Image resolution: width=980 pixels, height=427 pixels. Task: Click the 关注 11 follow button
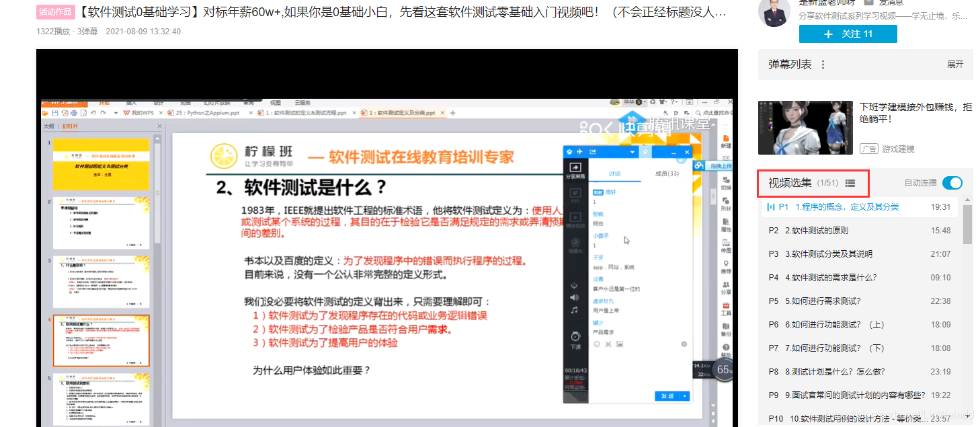pos(848,34)
